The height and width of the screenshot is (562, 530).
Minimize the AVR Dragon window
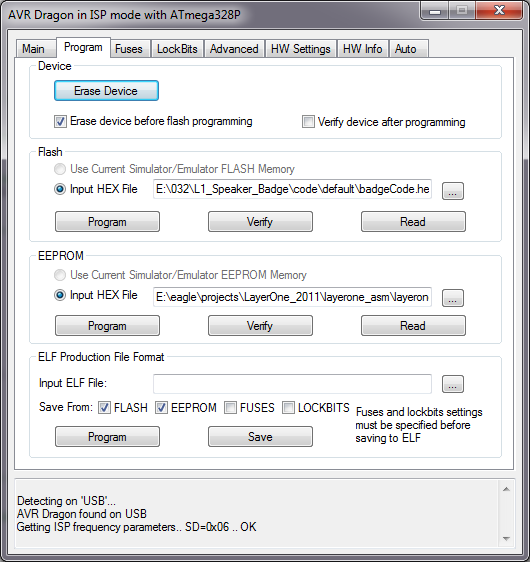coord(435,11)
